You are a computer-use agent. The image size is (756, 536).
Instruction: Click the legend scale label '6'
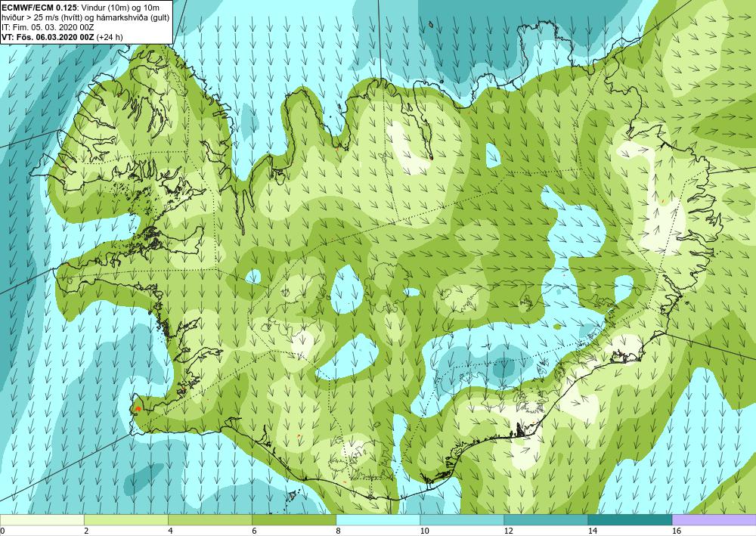[254, 531]
